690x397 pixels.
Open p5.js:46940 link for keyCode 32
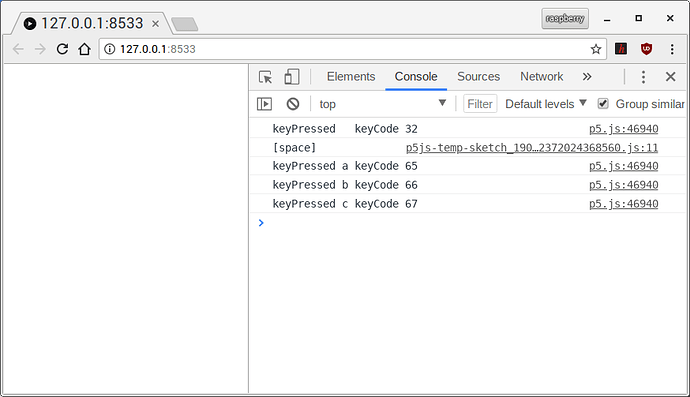point(624,129)
